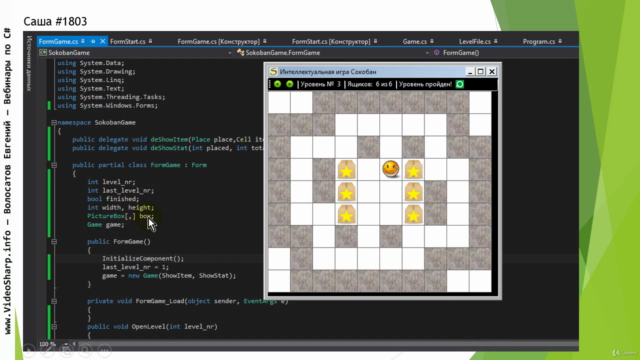640x360 pixels.
Task: Collapse the namespace SokobanGame block
Action: tap(54, 122)
